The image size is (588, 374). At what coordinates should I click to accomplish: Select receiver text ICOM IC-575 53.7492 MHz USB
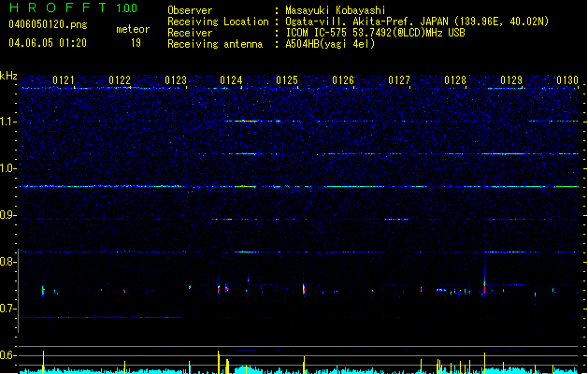(376, 33)
